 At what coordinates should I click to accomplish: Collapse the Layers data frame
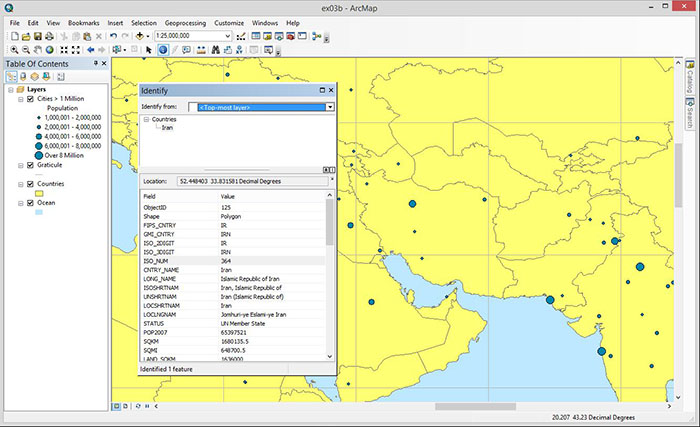click(11, 89)
